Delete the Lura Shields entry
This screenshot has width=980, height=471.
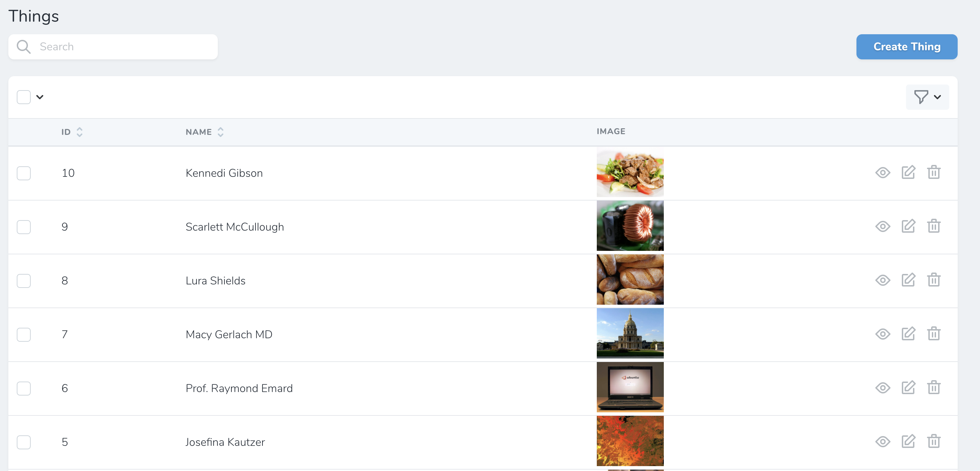tap(933, 280)
